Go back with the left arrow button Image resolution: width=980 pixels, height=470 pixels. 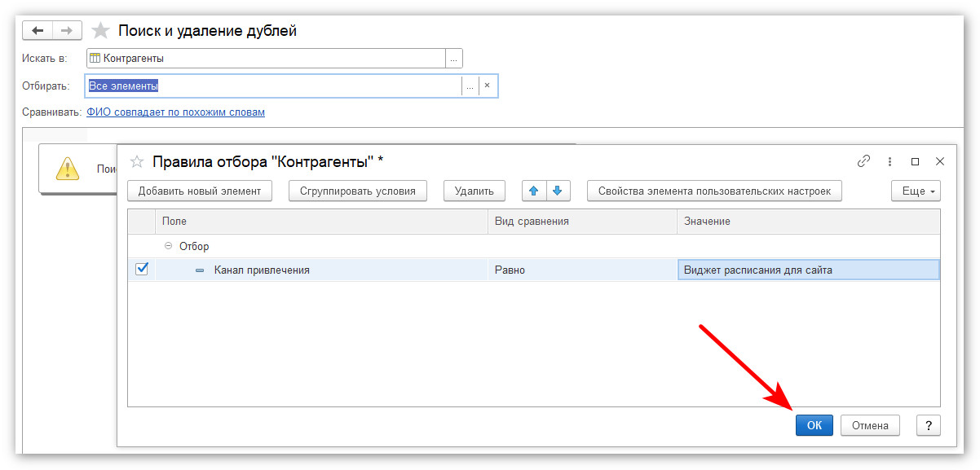38,30
